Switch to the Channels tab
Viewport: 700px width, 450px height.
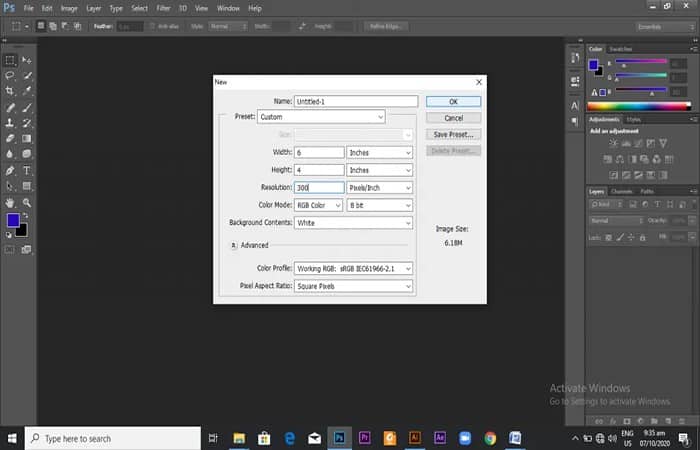click(621, 192)
